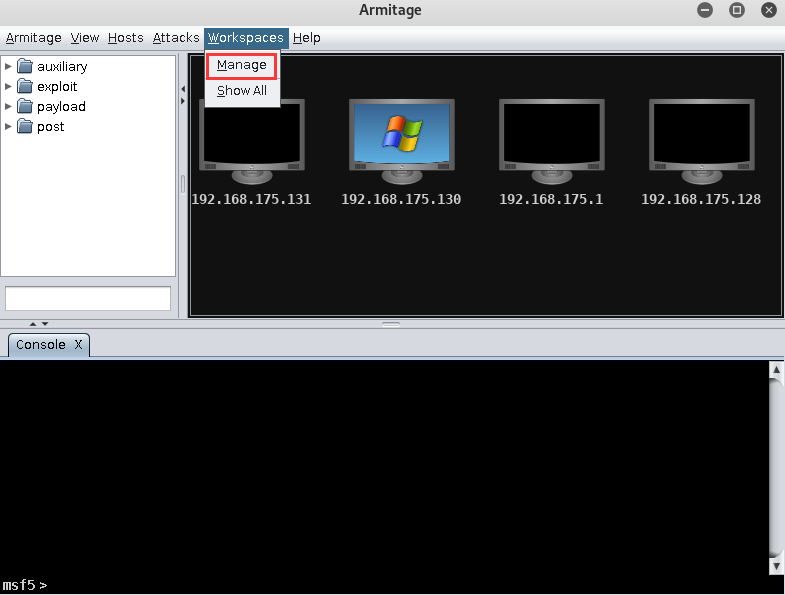Click the up arrow on horizontal splitter
785x595 pixels.
(x=33, y=324)
